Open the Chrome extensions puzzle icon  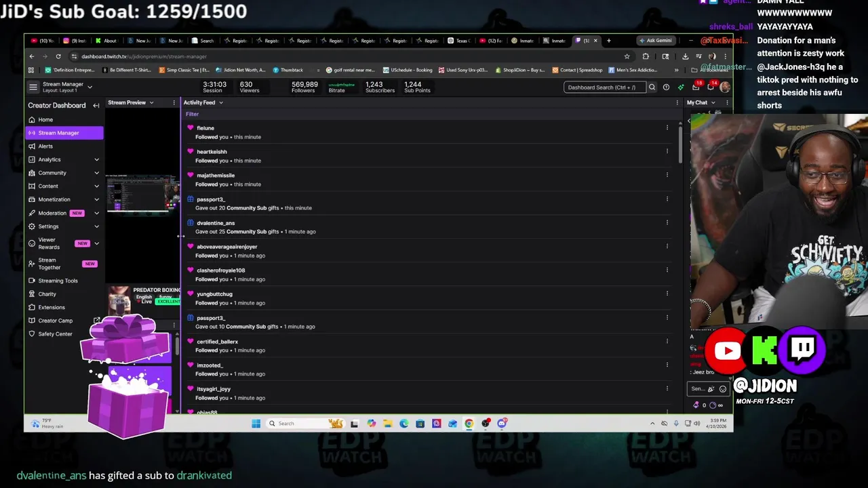(646, 56)
